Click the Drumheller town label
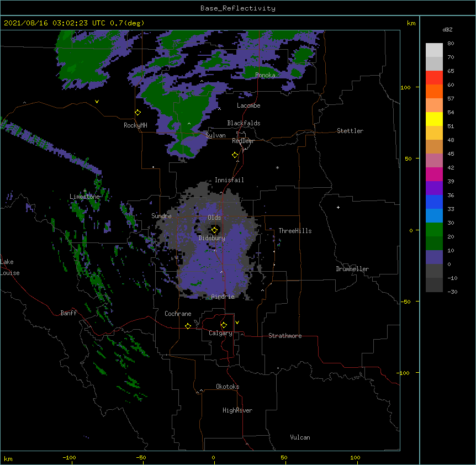This screenshot has height=465, width=476. (352, 269)
